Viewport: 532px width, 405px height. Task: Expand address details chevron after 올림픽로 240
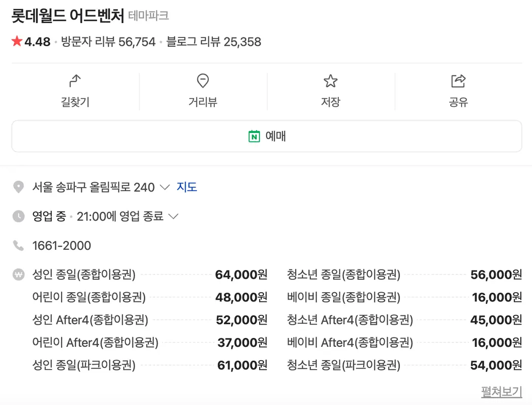click(165, 187)
